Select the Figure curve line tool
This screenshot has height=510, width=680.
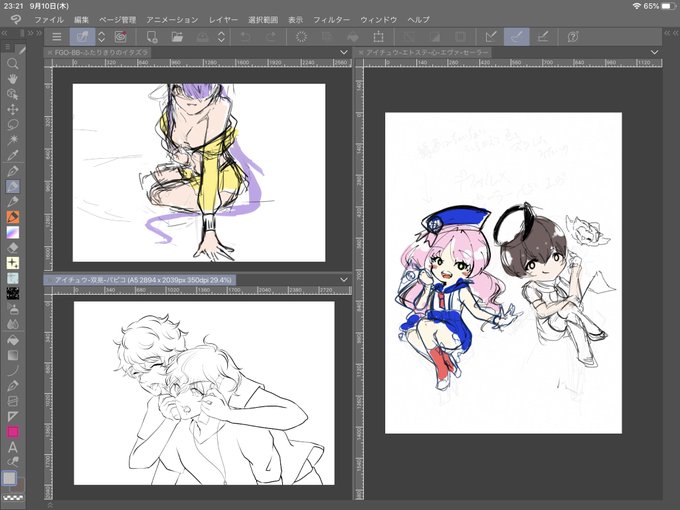click(13, 371)
